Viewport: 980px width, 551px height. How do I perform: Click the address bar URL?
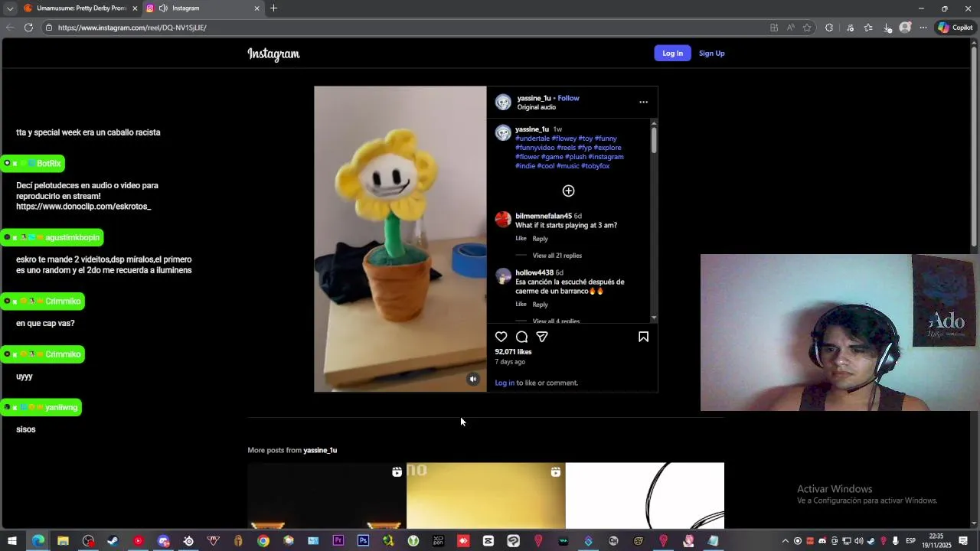pyautogui.click(x=132, y=28)
